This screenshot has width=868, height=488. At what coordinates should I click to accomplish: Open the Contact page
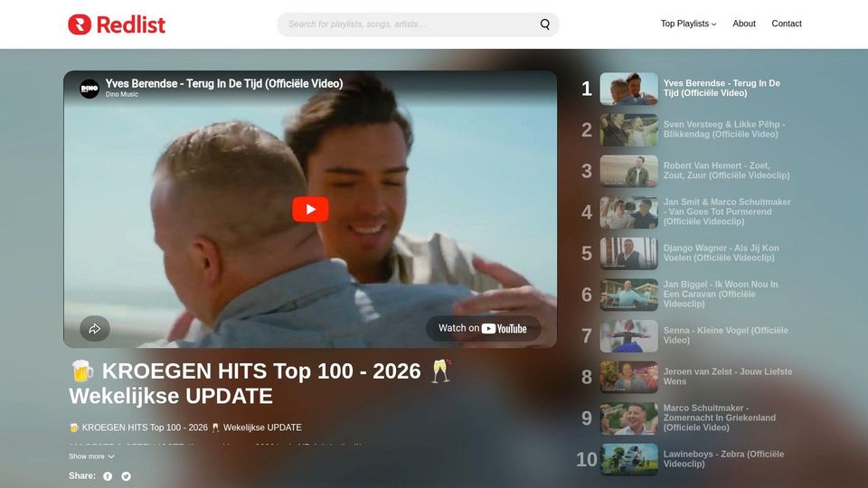point(787,23)
